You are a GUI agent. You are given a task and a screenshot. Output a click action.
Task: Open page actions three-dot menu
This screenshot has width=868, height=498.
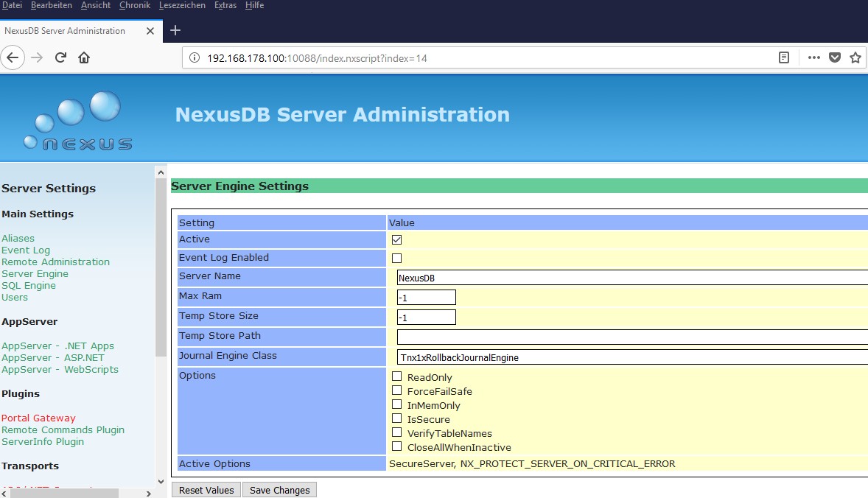813,57
